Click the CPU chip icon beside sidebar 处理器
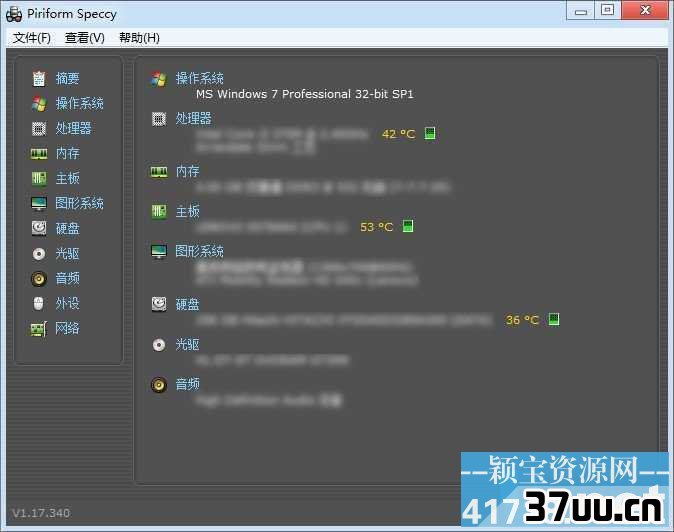674x532 pixels. (x=39, y=128)
